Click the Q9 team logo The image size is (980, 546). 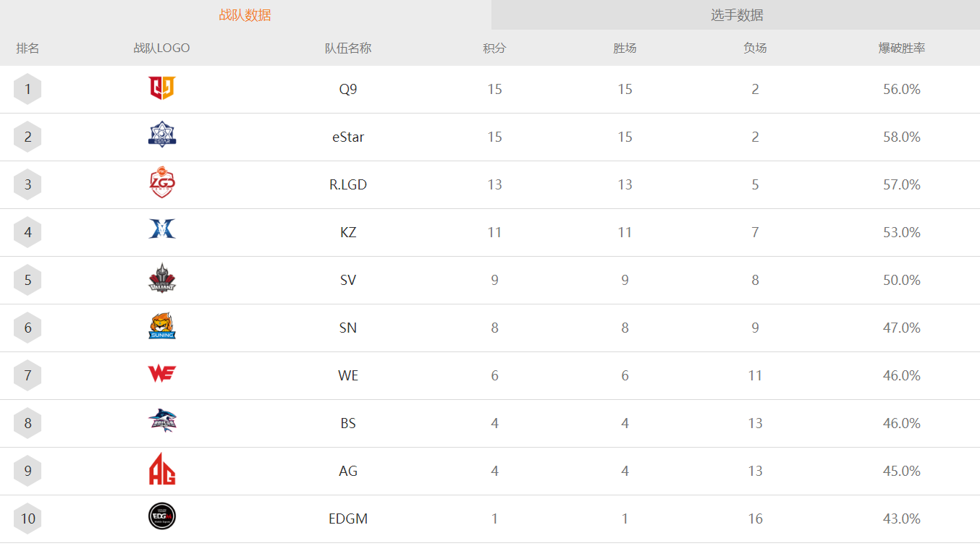coord(162,88)
